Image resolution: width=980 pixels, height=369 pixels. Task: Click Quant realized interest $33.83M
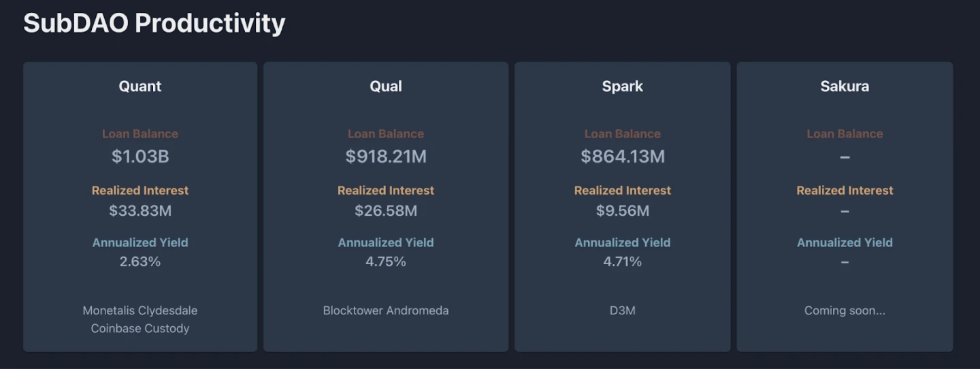pos(140,211)
